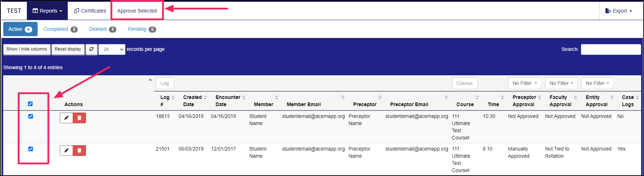Screen dimensions: 644x176
Task: Open the Certificates menu item
Action: (x=90, y=11)
